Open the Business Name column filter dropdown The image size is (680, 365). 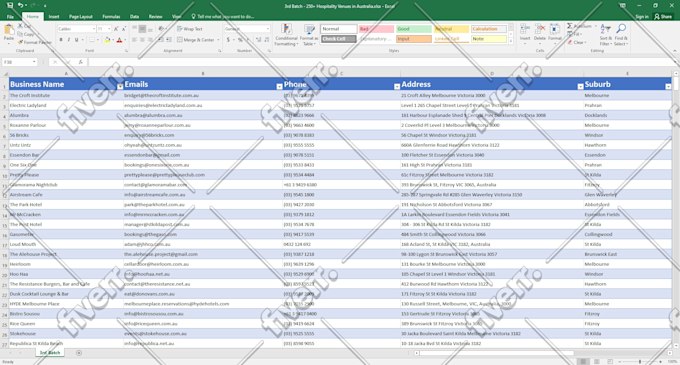(120, 86)
